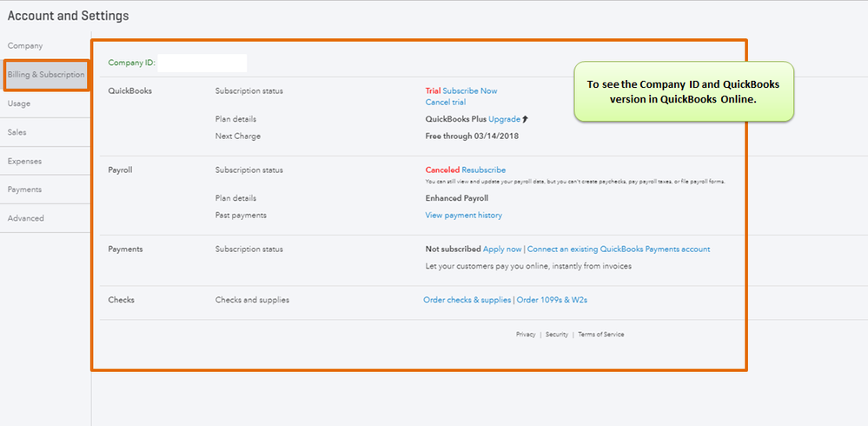Click the QuickBooks Plus plan text
Image resolution: width=868 pixels, height=426 pixels.
tap(455, 119)
